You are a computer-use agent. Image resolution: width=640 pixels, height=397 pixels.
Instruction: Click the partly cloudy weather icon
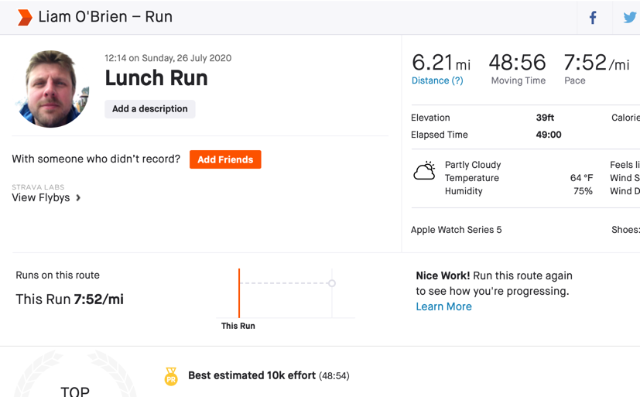pyautogui.click(x=424, y=171)
